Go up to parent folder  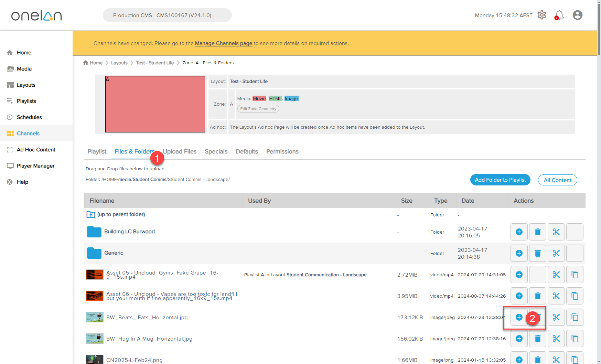click(121, 214)
